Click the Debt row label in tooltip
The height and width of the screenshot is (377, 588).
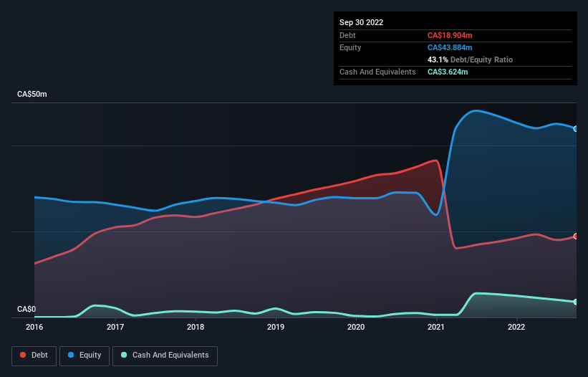pos(347,35)
